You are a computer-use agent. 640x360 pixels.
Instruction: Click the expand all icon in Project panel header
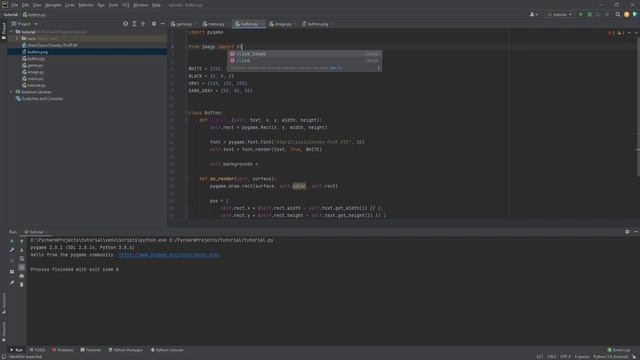[x=134, y=24]
